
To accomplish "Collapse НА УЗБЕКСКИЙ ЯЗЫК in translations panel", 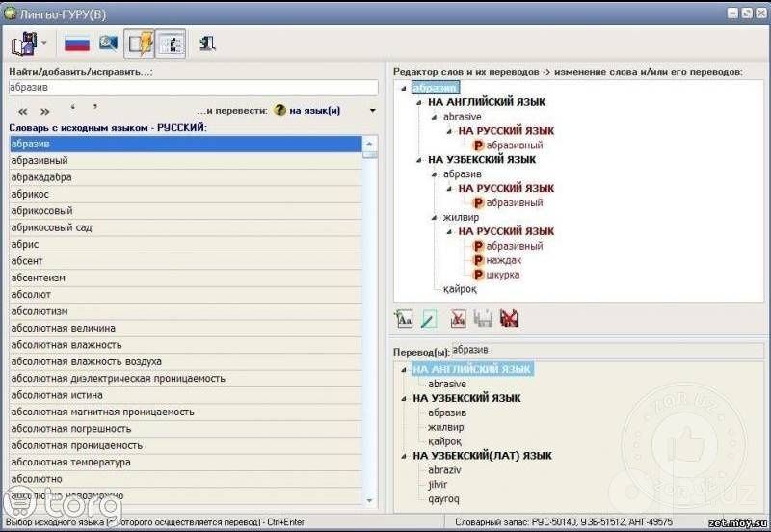I will tap(403, 399).
